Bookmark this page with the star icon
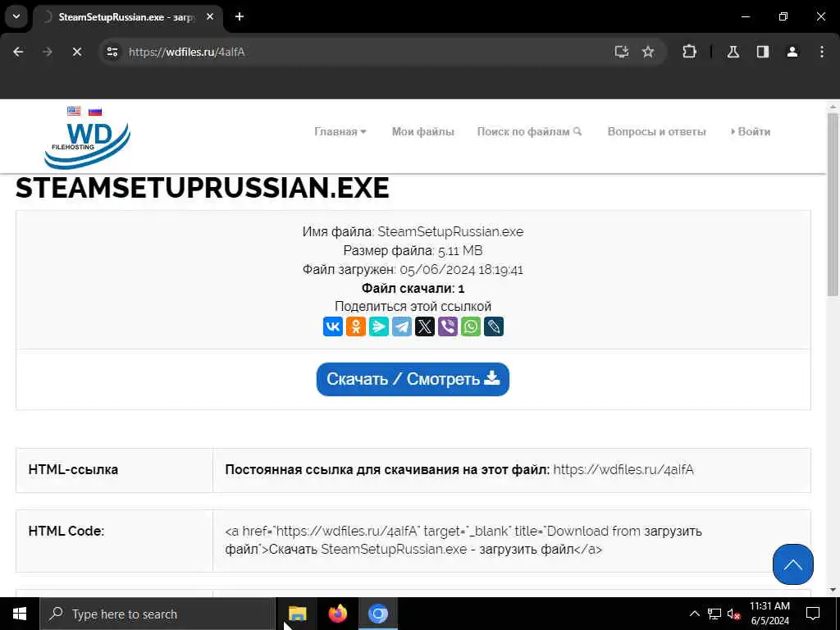The image size is (840, 630). [648, 52]
